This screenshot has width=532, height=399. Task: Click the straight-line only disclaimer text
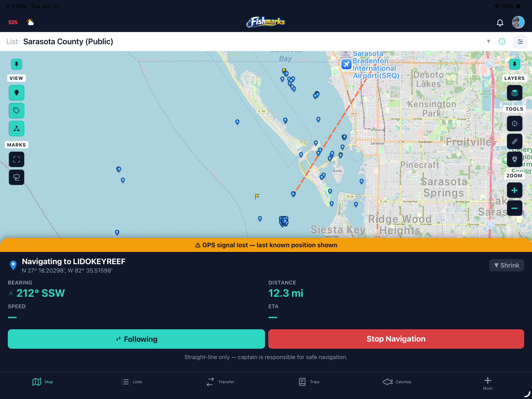click(266, 357)
